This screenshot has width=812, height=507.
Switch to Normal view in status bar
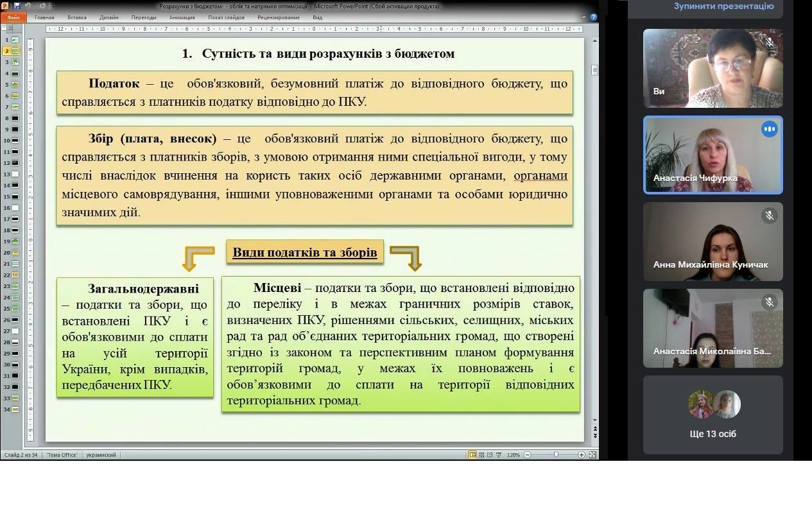click(x=472, y=454)
